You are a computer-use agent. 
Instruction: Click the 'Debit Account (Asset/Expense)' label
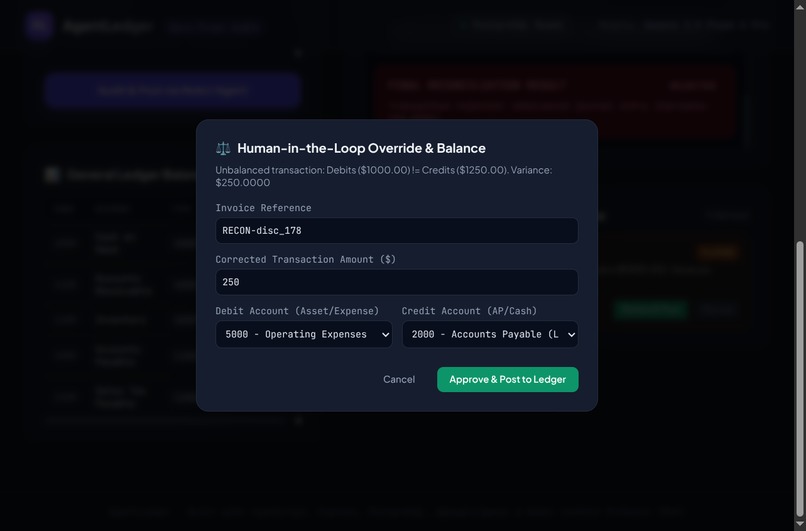coord(297,311)
